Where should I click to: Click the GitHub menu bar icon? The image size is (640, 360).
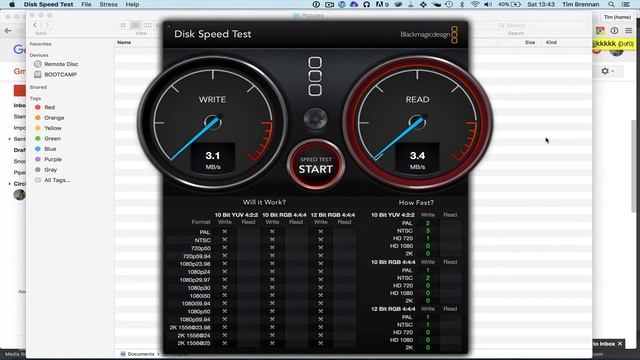tap(366, 4)
